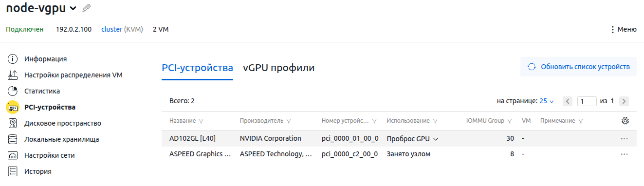
Task: Open filter for Производитель column
Action: click(x=289, y=121)
